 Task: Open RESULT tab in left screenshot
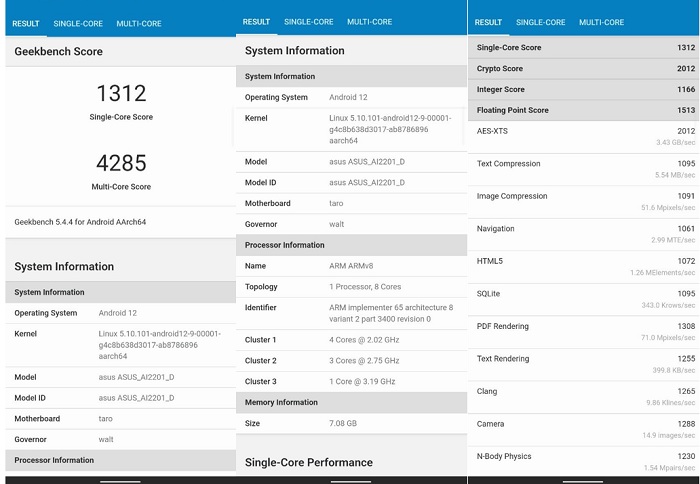[x=26, y=24]
